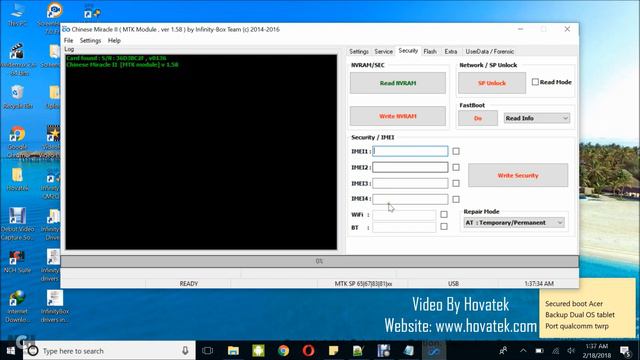Click the IMEI1 input field

pos(410,151)
